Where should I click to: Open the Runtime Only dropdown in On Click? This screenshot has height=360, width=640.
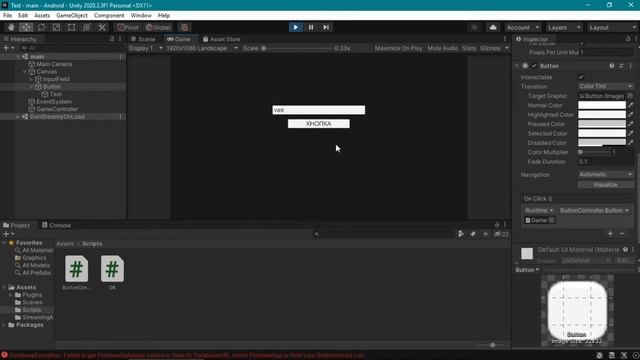(x=539, y=211)
